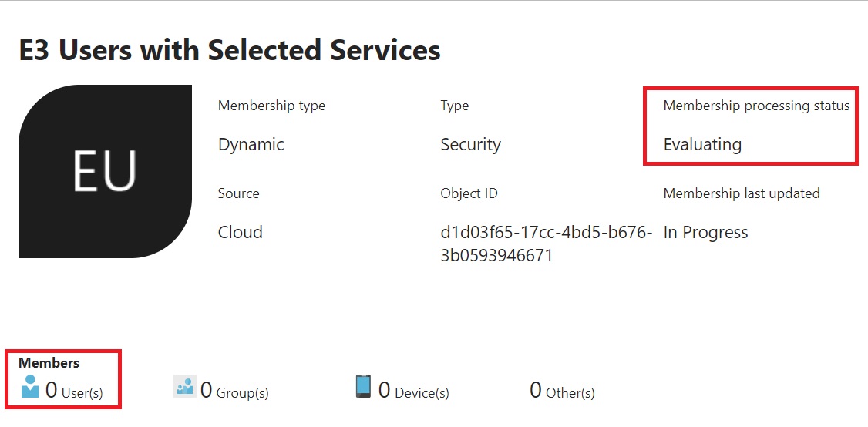Image resolution: width=868 pixels, height=427 pixels.
Task: Click the Object ID value d1d03f65-17cc-4bd5
Action: pos(547,244)
